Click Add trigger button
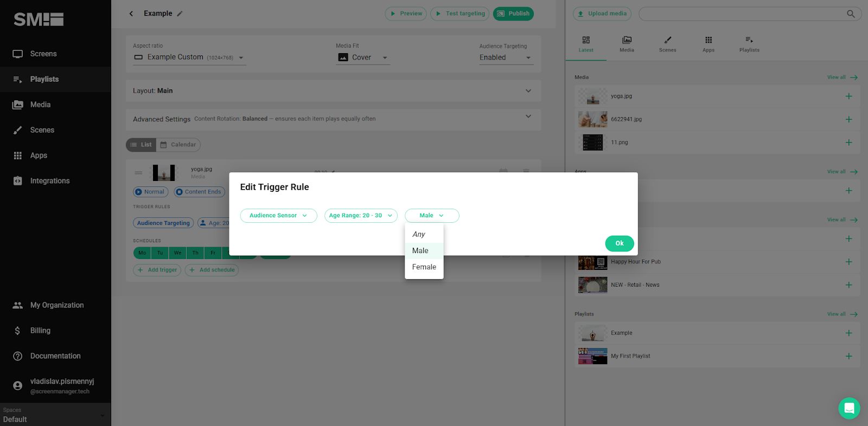 point(157,270)
